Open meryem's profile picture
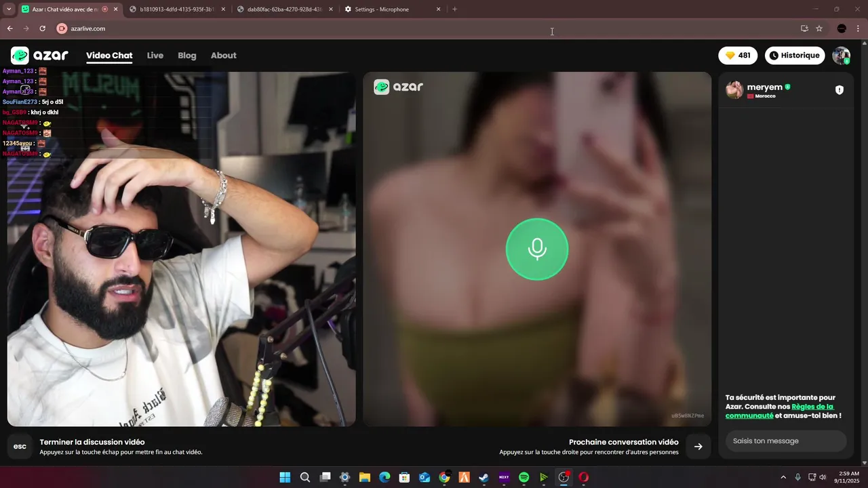Image resolution: width=868 pixels, height=488 pixels. 734,90
